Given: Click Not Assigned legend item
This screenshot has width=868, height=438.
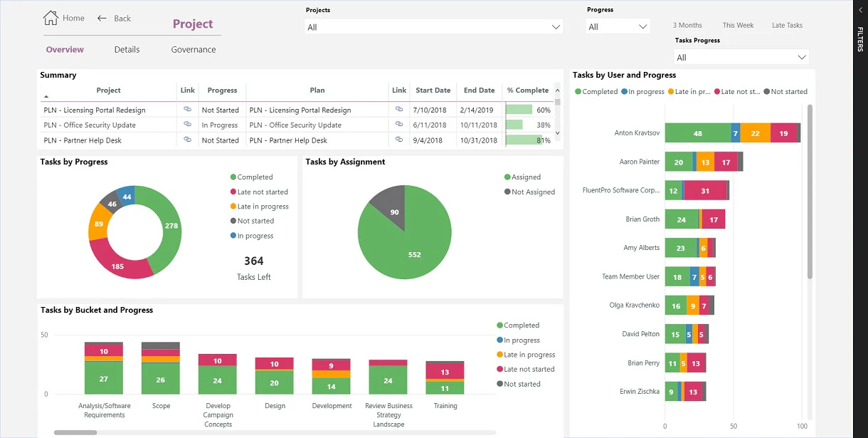Looking at the screenshot, I should click(x=529, y=192).
